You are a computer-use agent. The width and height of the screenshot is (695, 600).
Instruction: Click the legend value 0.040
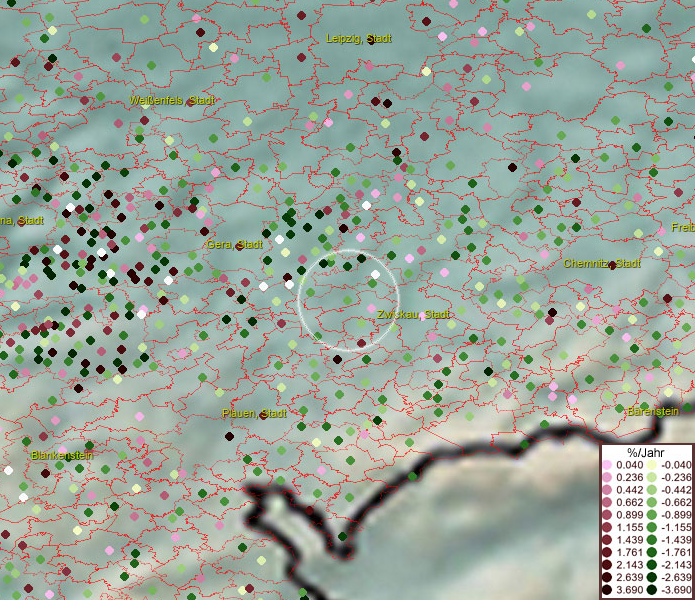pos(630,465)
